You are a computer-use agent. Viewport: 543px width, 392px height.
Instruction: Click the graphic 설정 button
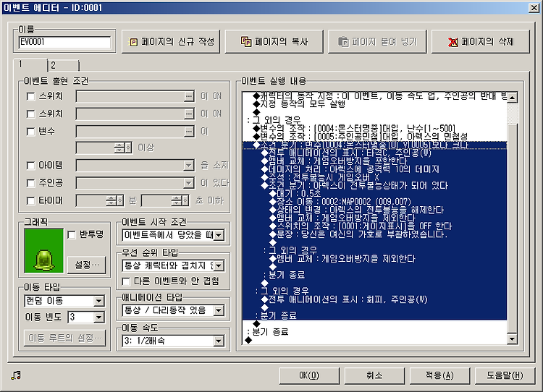point(87,265)
